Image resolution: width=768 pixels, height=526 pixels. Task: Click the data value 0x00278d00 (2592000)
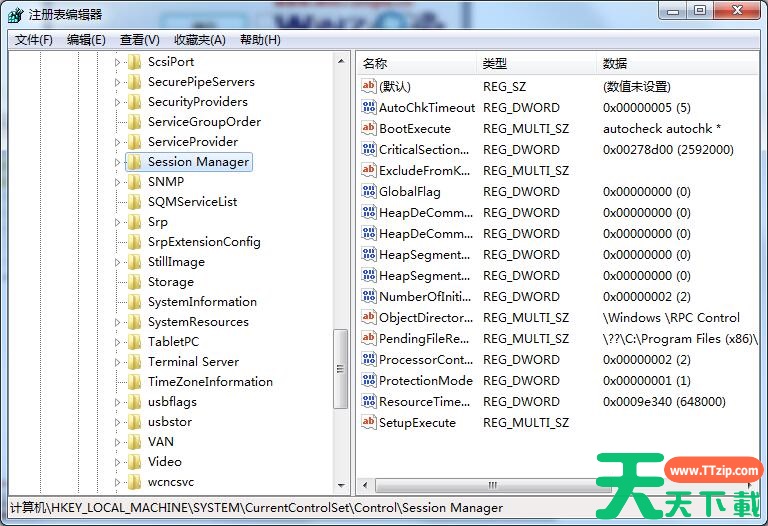[668, 149]
